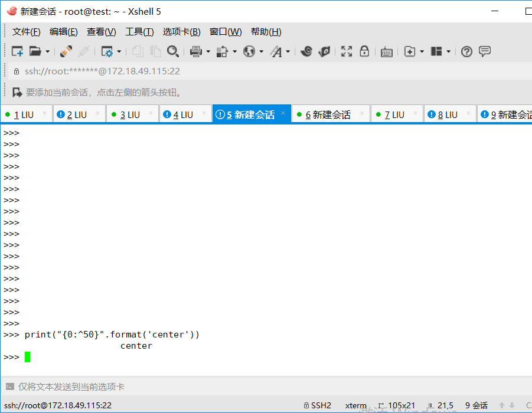Open the Help question mark icon
The image size is (532, 413).
(x=466, y=51)
